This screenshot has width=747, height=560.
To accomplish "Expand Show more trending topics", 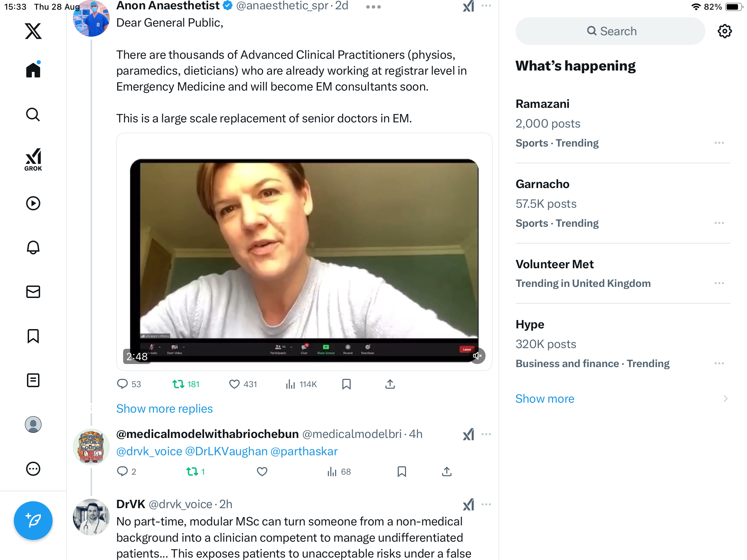I will (x=545, y=399).
